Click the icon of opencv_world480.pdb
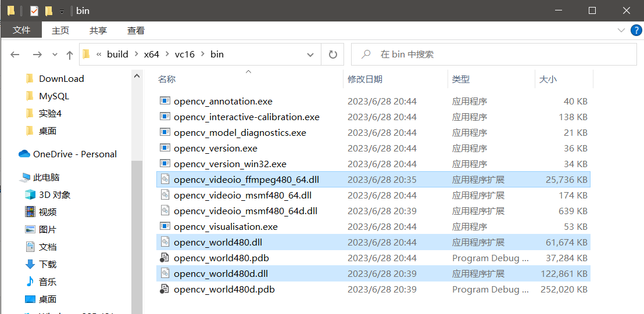The height and width of the screenshot is (314, 644). (x=164, y=258)
